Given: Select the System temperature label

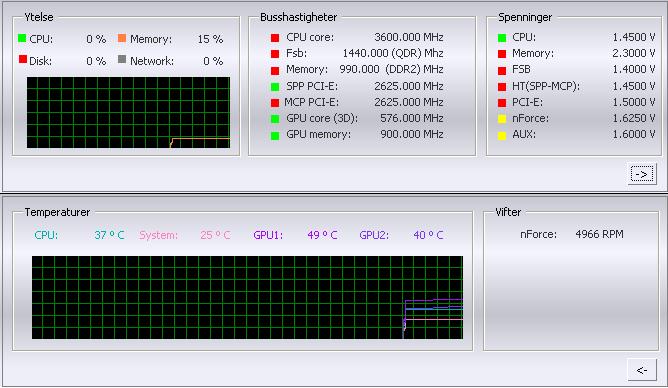Looking at the screenshot, I should (158, 235).
